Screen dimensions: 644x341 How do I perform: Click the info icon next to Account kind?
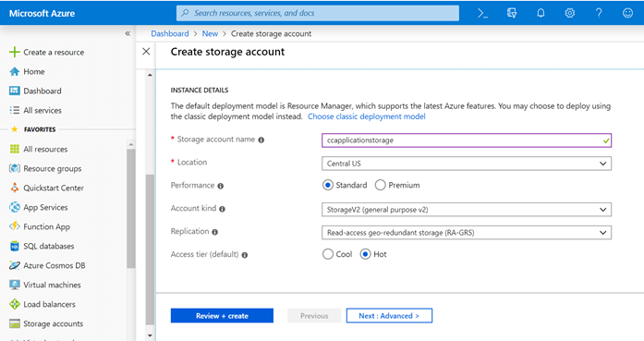tap(222, 209)
